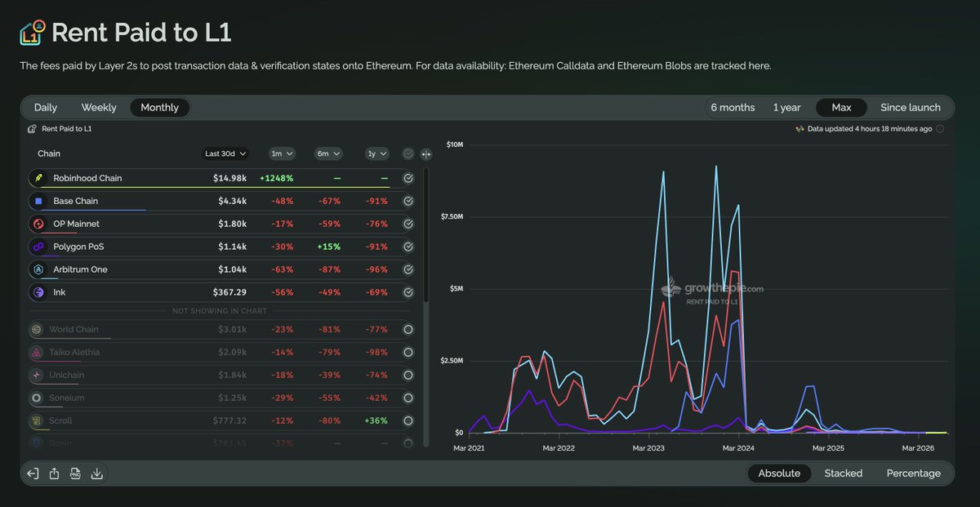Image resolution: width=980 pixels, height=507 pixels.
Task: Switch chart to Stacked view
Action: (x=844, y=474)
